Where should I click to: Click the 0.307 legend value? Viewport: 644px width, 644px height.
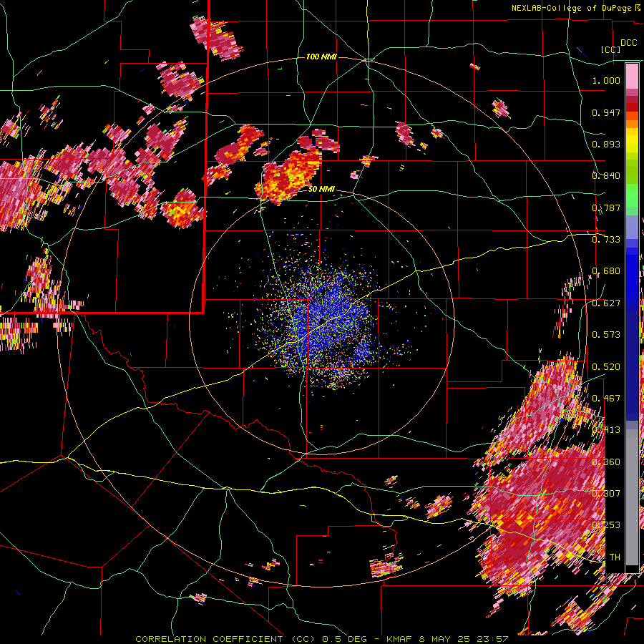[x=606, y=494]
